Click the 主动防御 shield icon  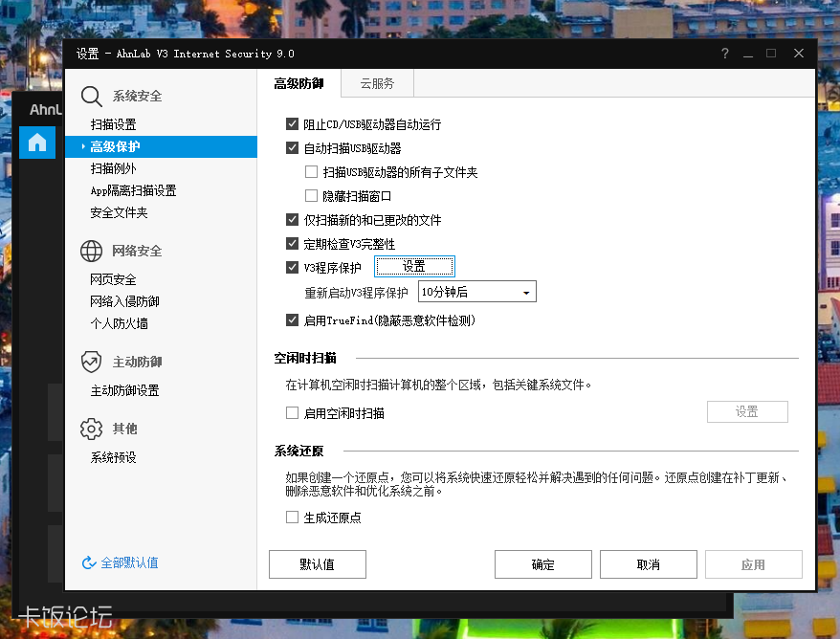tap(91, 362)
